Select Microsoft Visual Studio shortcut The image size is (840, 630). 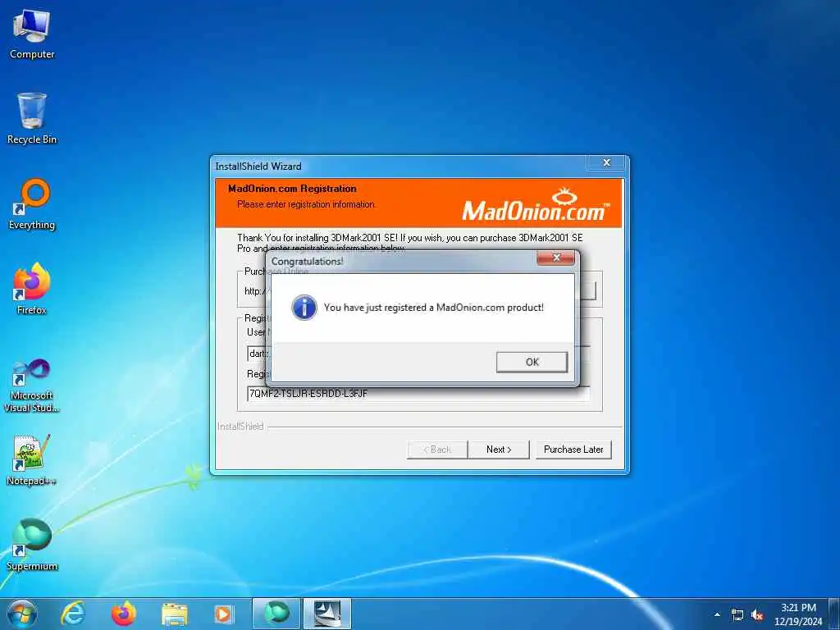[32, 386]
